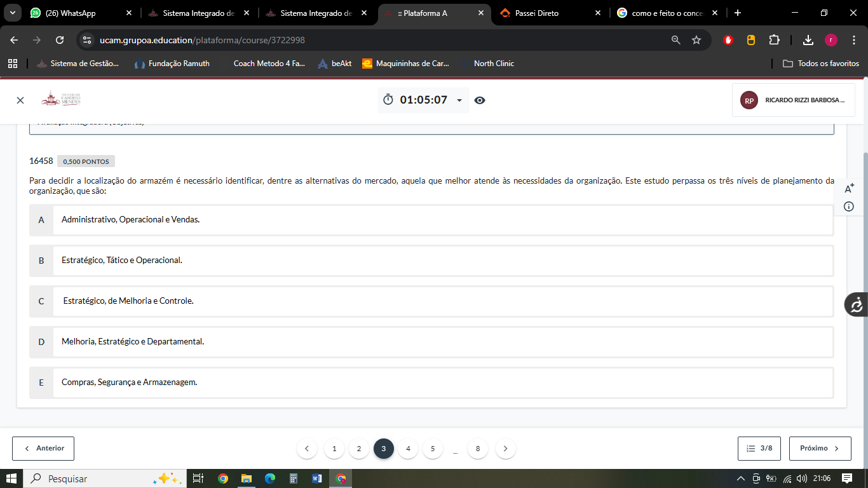Open the accessibility widget icon

tap(856, 305)
